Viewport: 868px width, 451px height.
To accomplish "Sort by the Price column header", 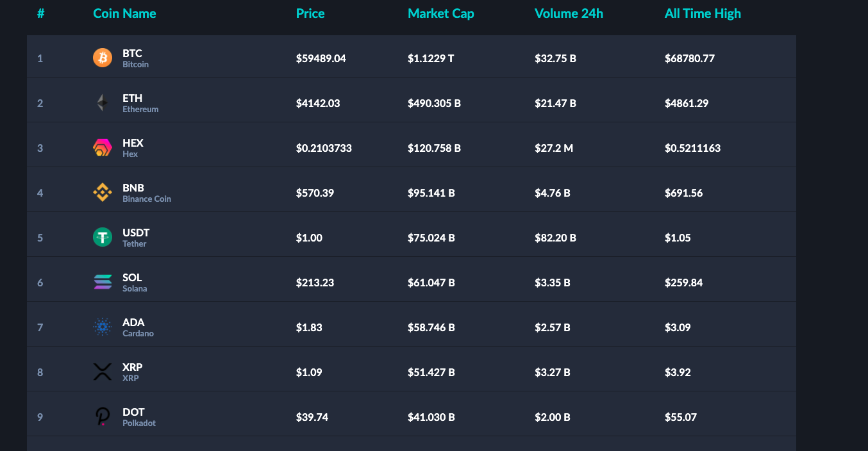I will click(310, 13).
